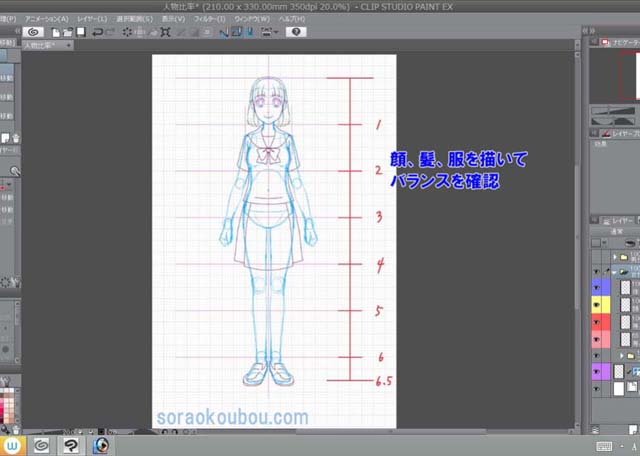
Task: Select the white paper layer thumbnail
Action: (x=619, y=389)
